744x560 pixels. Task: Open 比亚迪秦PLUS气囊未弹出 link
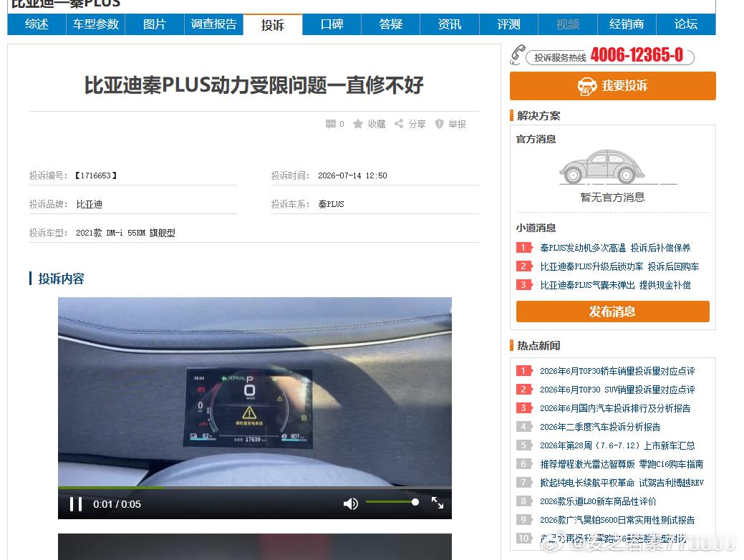tap(615, 285)
